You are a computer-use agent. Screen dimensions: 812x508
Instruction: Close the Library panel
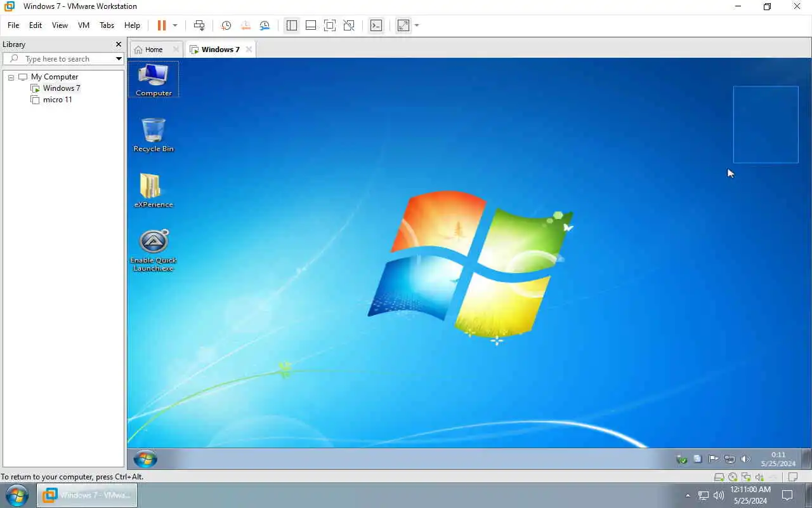click(118, 44)
